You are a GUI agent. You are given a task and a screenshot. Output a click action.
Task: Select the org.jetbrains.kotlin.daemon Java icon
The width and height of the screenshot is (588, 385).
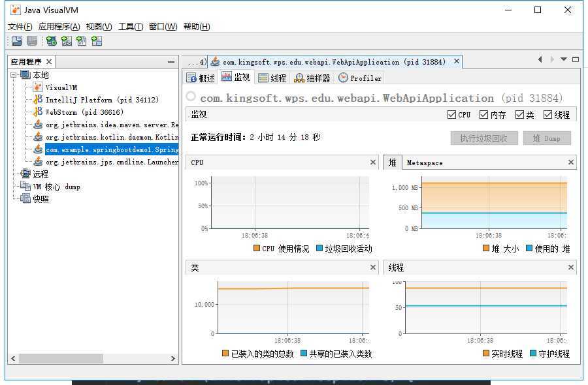[37, 136]
